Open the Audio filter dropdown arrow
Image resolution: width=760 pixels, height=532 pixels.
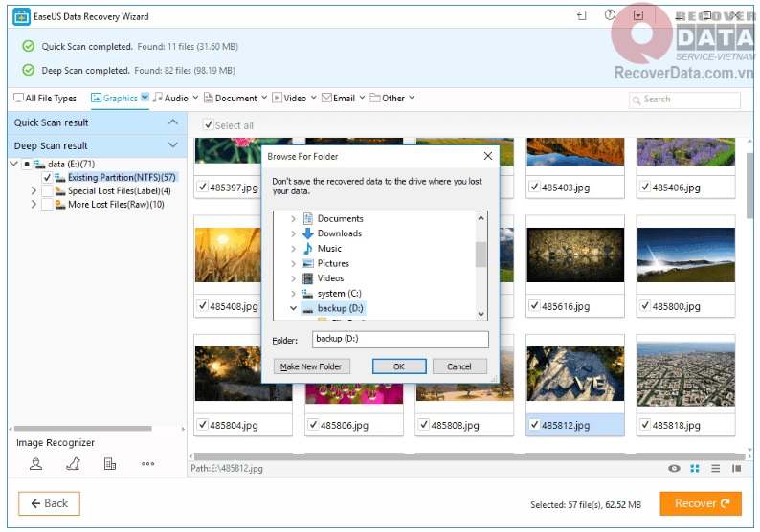(195, 98)
